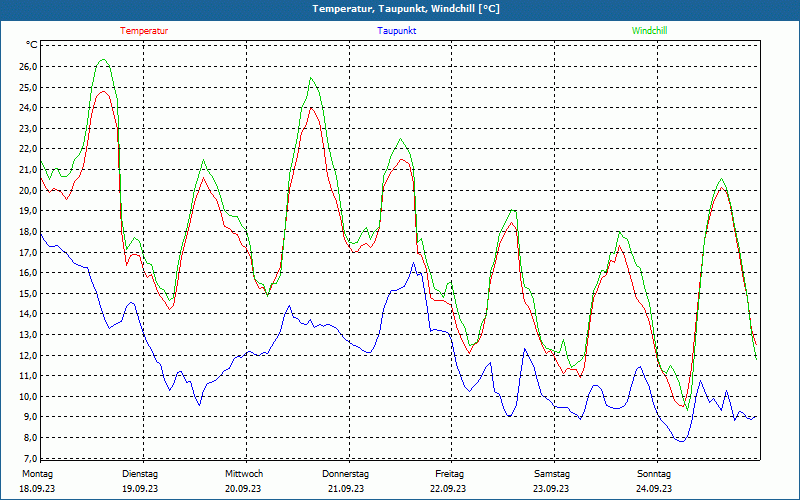Click the 26,0 y-axis label
The image size is (800, 500).
tap(28, 67)
